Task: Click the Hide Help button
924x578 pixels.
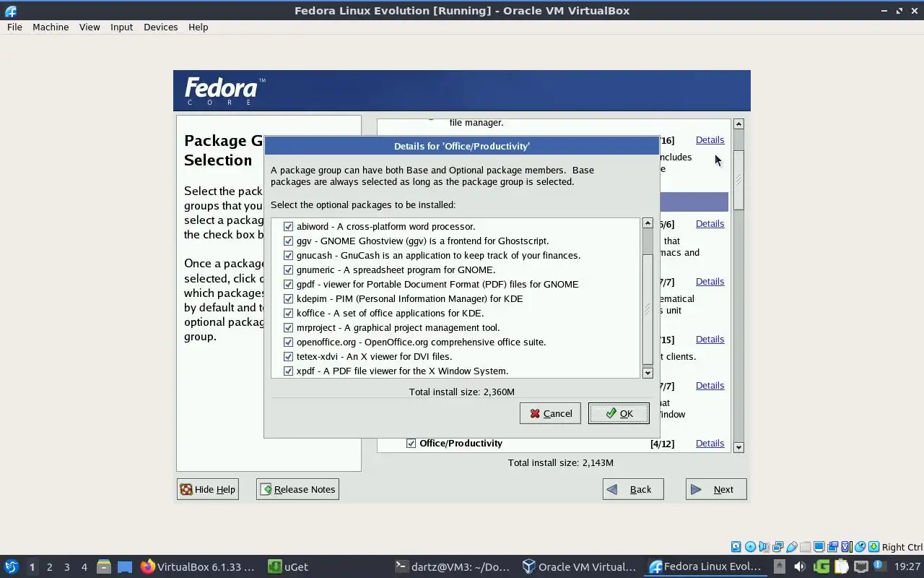Action: tap(208, 489)
